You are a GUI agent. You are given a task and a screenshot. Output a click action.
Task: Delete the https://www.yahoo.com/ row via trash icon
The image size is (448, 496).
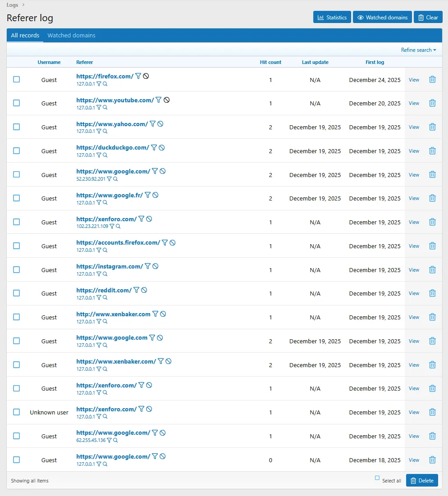click(432, 127)
